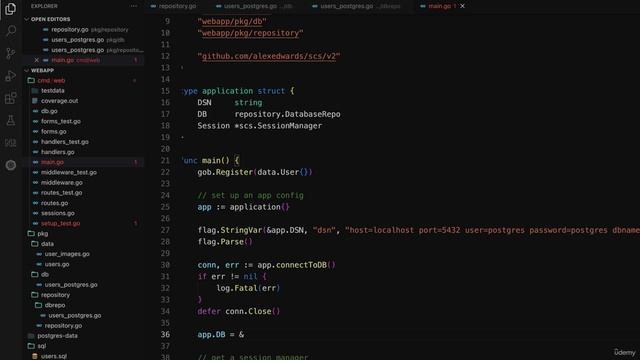Open db.go in file tree
The height and width of the screenshot is (360, 640).
click(49, 111)
